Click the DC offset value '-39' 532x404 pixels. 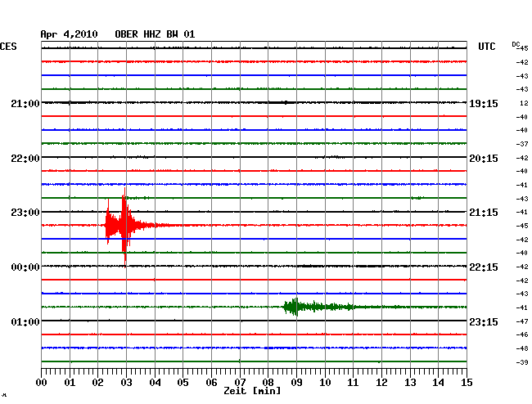pyautogui.click(x=522, y=362)
